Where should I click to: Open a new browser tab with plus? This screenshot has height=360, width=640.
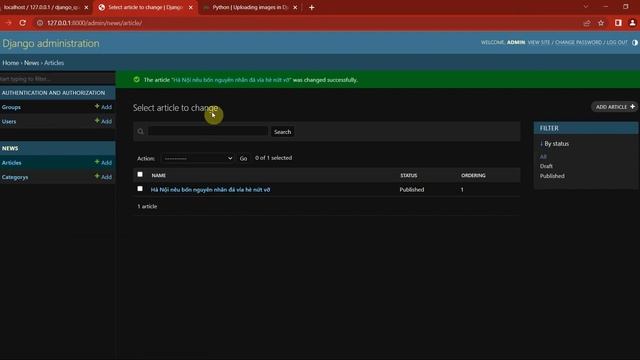pyautogui.click(x=311, y=7)
